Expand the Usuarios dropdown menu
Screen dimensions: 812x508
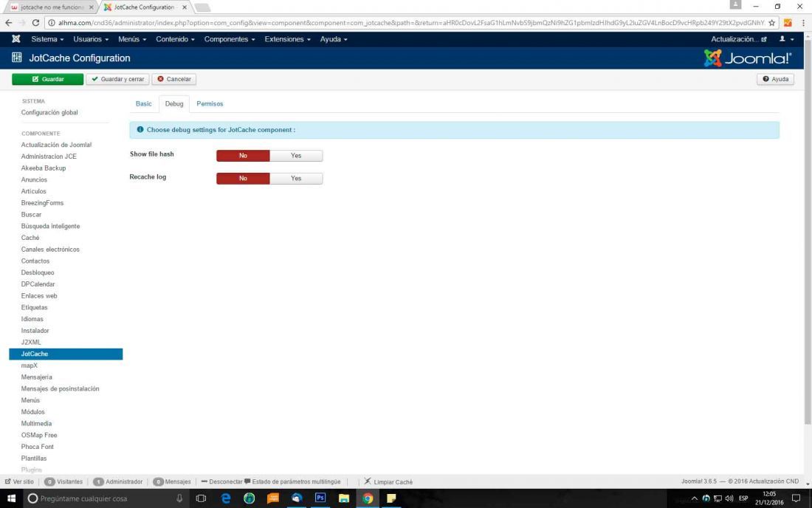[x=91, y=39]
